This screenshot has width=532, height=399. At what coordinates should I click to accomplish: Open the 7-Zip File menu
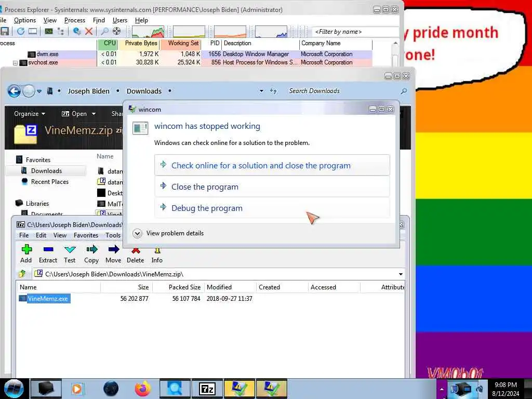pos(24,235)
